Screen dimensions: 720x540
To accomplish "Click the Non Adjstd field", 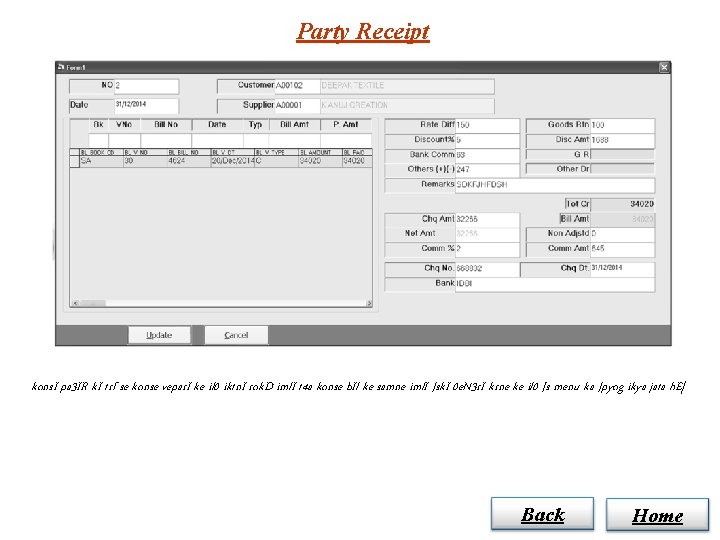I will (x=622, y=234).
